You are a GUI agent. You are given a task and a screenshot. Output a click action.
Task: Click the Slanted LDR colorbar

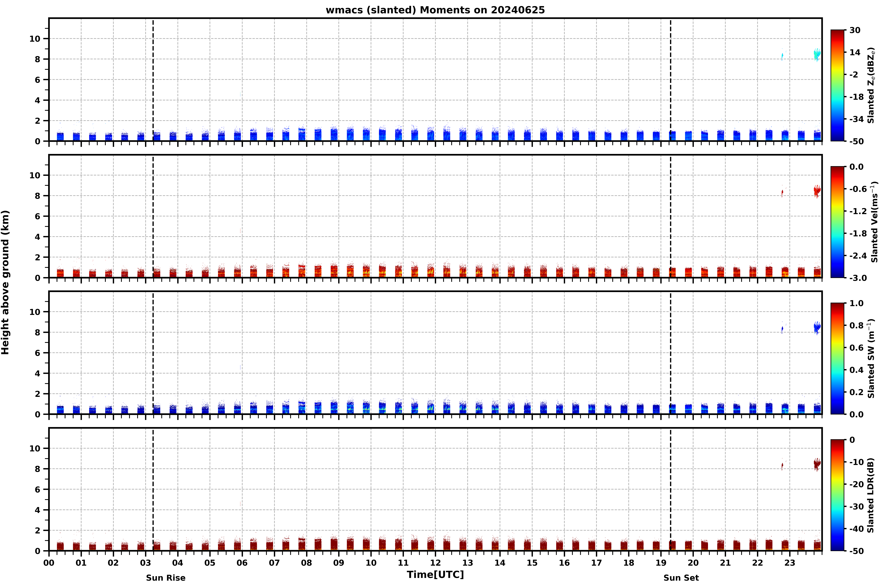[837, 495]
